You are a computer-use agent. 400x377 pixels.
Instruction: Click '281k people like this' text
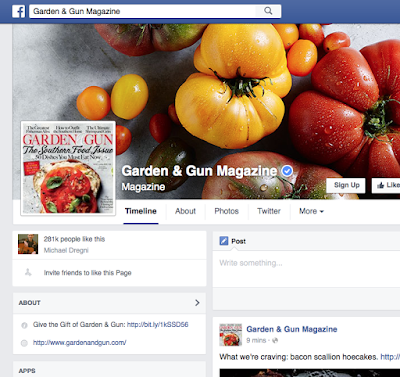point(74,239)
